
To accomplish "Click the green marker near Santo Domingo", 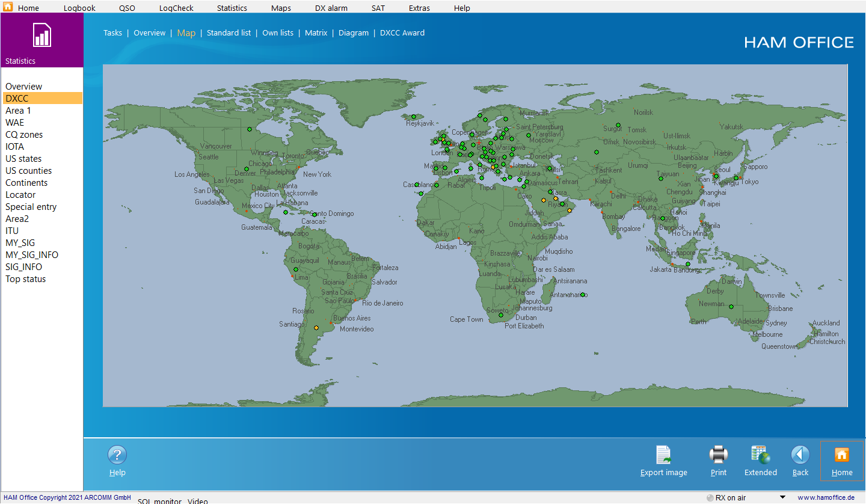I will coord(314,214).
